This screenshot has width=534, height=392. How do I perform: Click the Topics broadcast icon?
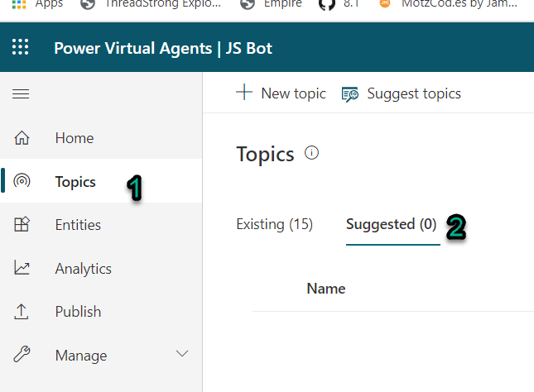coord(22,180)
